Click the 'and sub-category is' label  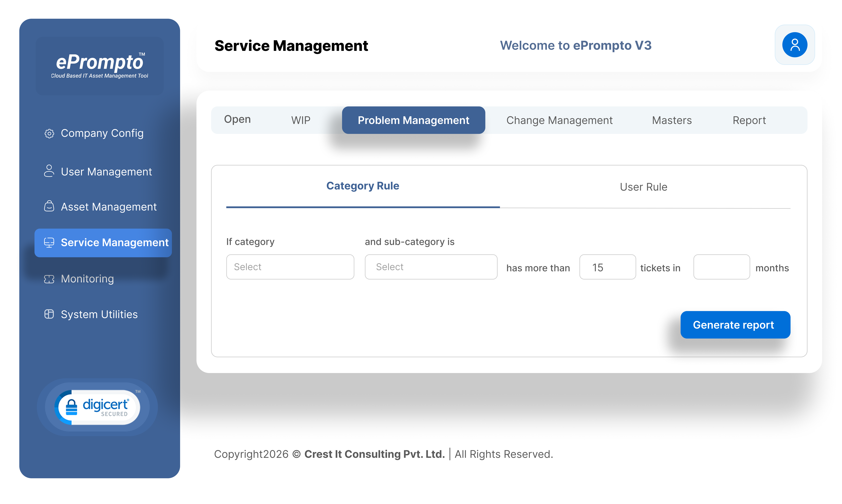(410, 242)
